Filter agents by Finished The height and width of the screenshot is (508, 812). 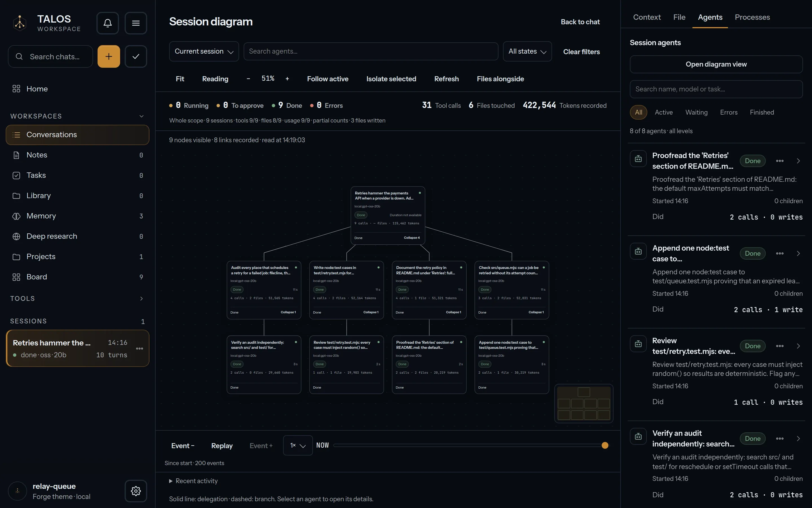(x=762, y=112)
